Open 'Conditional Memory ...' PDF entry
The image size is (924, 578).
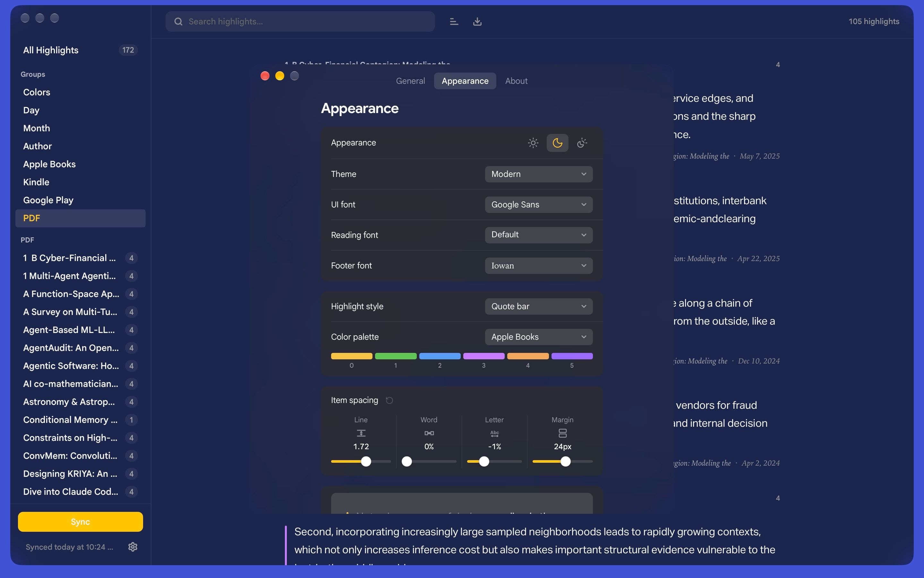point(80,420)
